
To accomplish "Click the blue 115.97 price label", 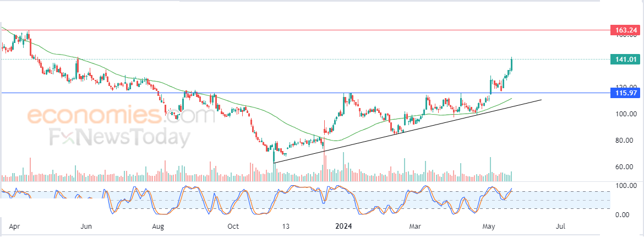I will click(625, 93).
